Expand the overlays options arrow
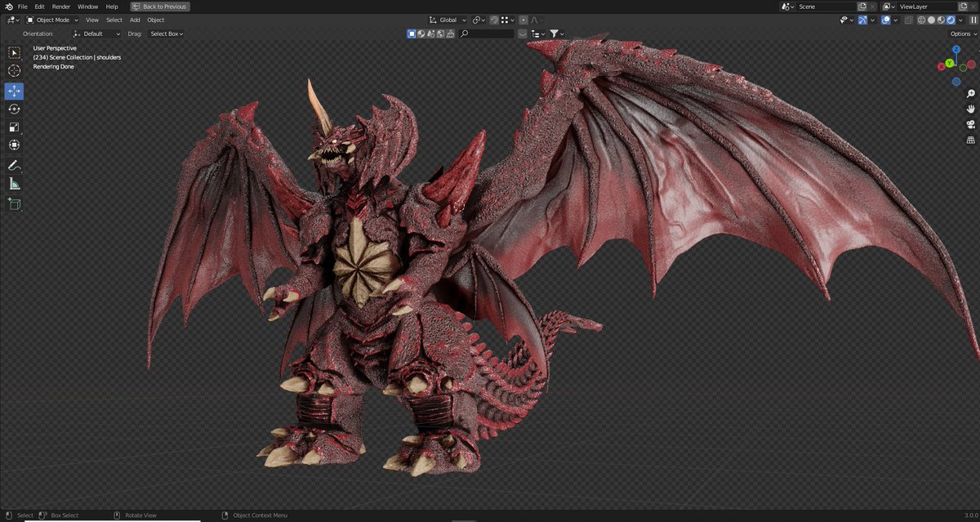 [895, 20]
